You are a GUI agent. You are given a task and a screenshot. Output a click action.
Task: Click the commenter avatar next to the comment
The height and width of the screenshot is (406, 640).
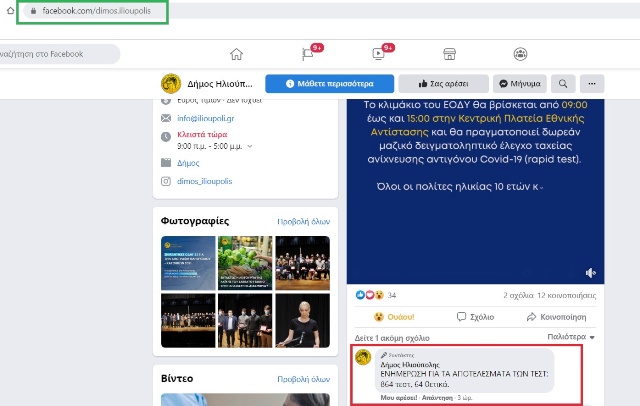[x=363, y=357]
